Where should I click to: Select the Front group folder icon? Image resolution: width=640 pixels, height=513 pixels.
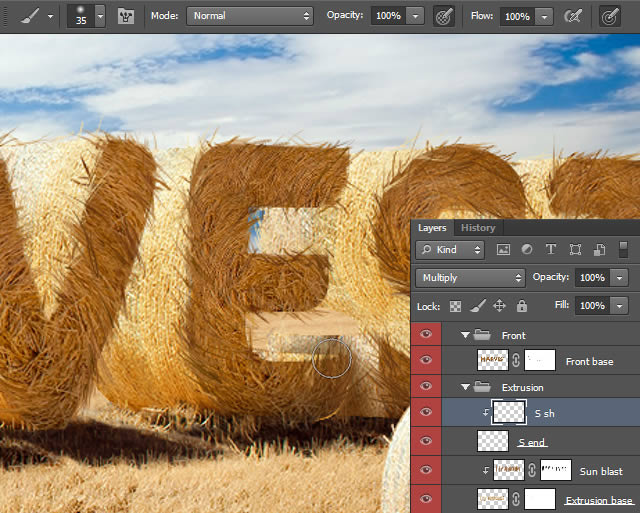point(482,335)
